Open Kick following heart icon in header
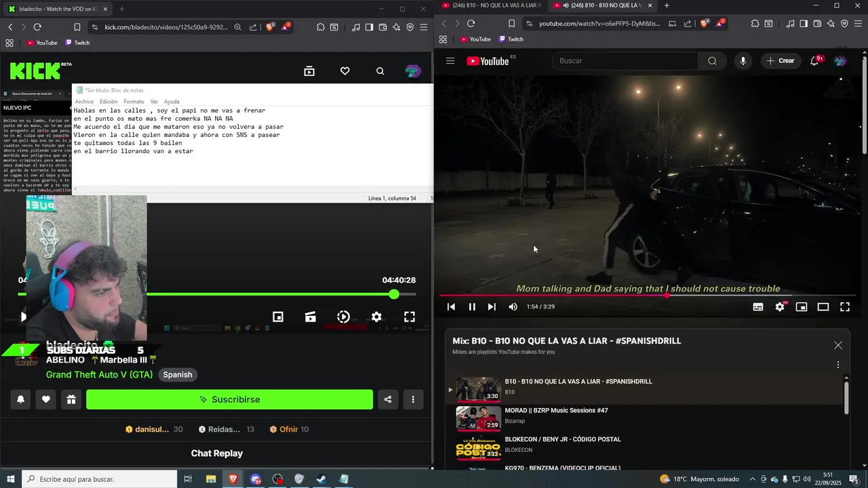 point(344,71)
